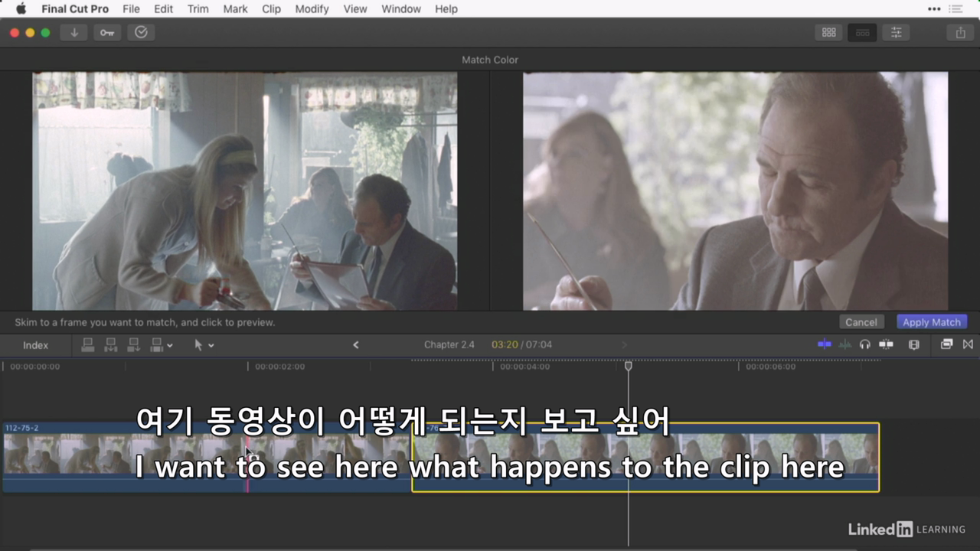Click the Import Media arrow icon
The width and height of the screenshot is (980, 551).
[74, 32]
